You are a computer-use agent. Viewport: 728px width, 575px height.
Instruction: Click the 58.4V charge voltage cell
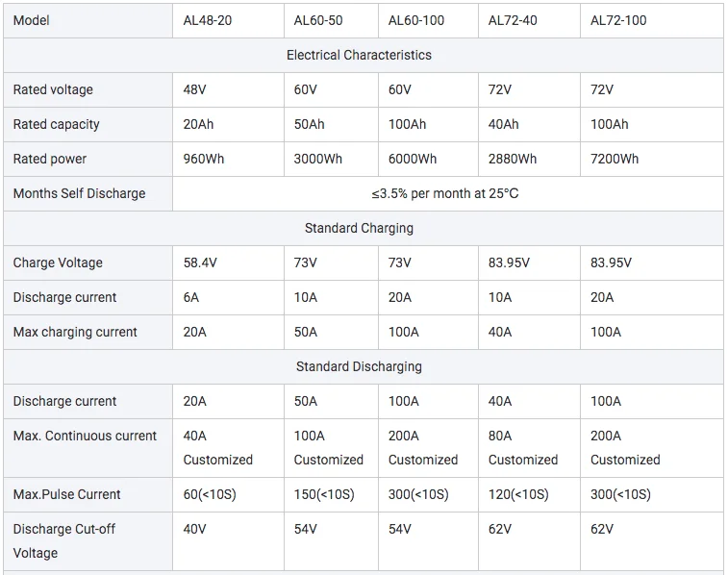[201, 262]
